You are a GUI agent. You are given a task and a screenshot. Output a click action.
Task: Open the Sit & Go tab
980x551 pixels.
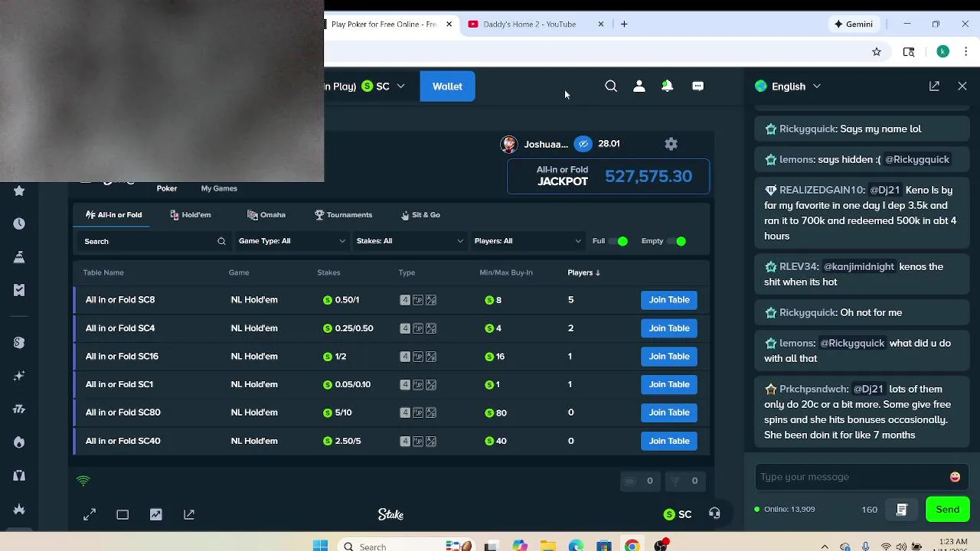(x=420, y=215)
